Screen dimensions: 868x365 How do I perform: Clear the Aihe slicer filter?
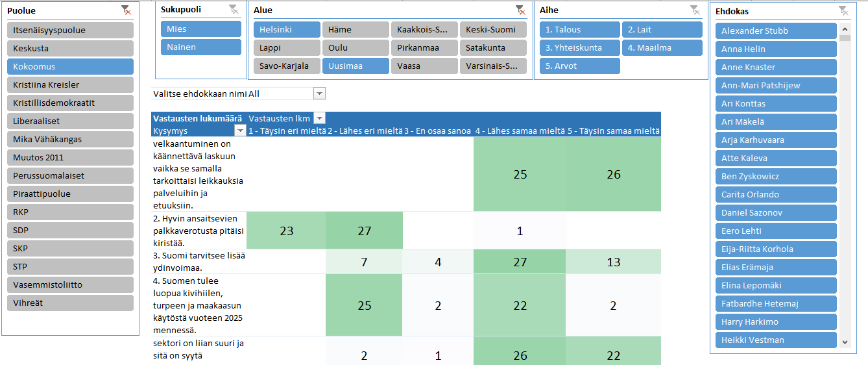click(x=695, y=10)
